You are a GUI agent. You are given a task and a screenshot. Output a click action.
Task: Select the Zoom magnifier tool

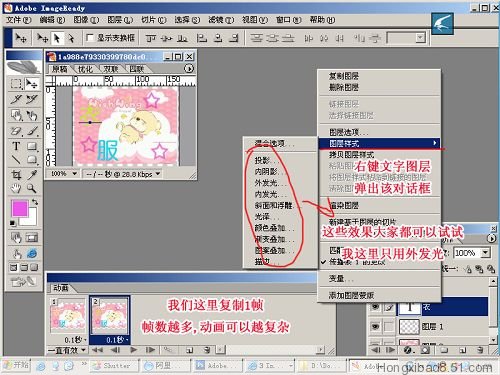32,189
